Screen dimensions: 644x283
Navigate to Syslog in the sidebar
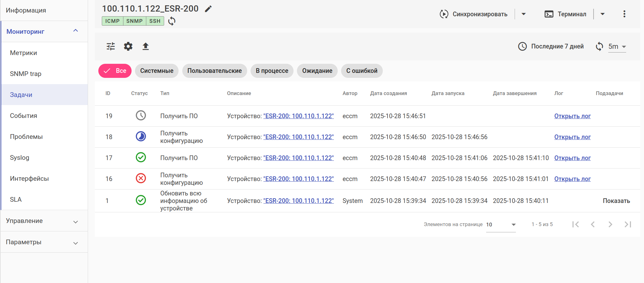tap(19, 158)
